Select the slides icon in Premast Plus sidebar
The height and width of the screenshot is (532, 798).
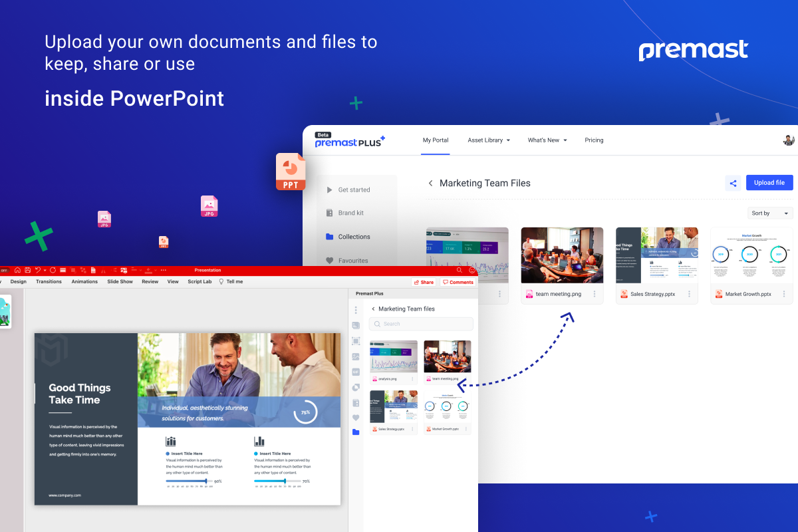coord(356,325)
